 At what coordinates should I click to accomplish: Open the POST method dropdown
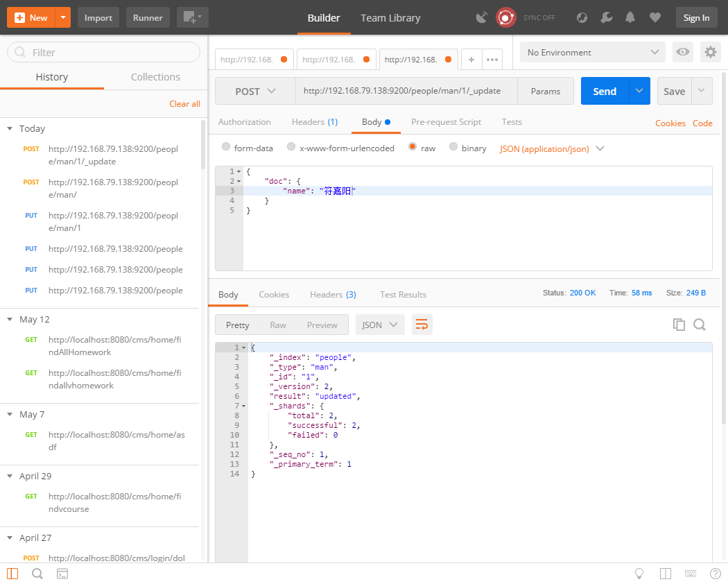[x=255, y=91]
